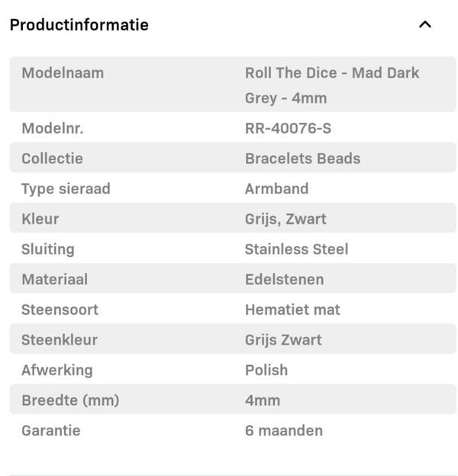Select the Modelnaam label
The height and width of the screenshot is (476, 458).
pyautogui.click(x=63, y=73)
